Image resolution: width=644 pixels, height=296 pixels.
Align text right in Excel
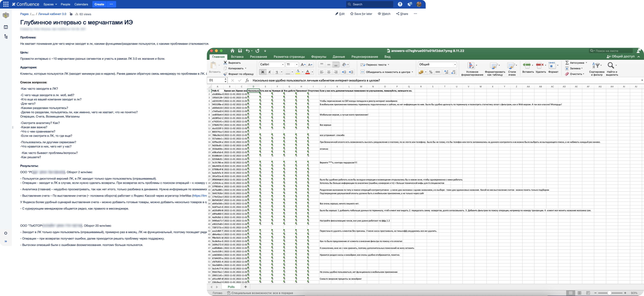coord(336,72)
